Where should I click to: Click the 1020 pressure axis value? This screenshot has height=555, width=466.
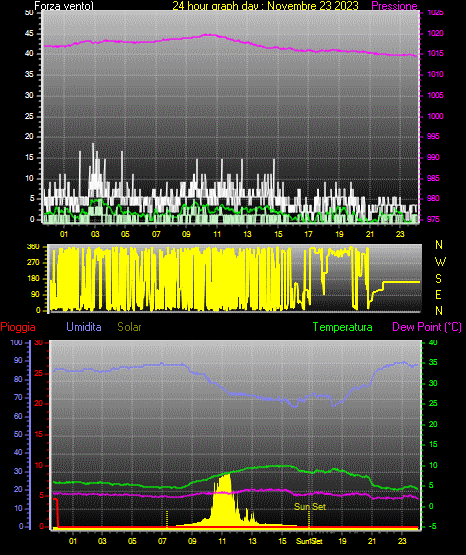435,33
